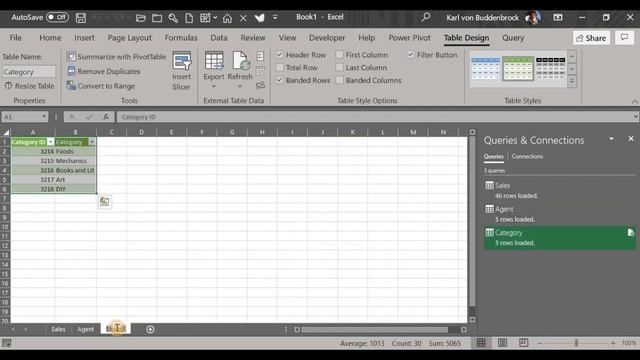Click the table Properties icon in External Table Data
This screenshot has height=360, width=640.
(260, 56)
